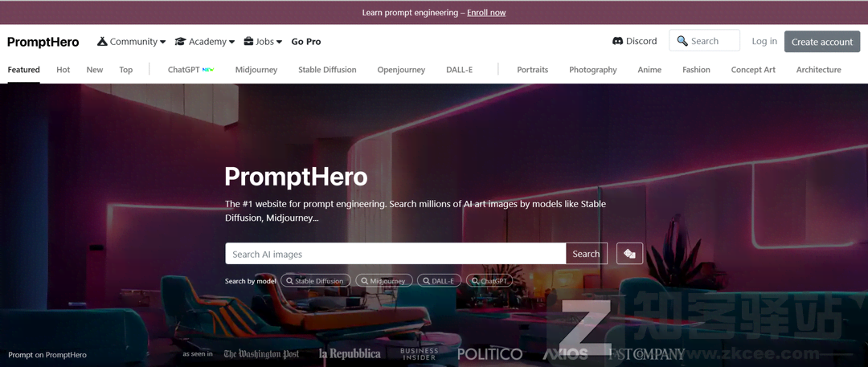The image size is (868, 367).
Task: Select the DALL-E model search chip
Action: pos(439,280)
